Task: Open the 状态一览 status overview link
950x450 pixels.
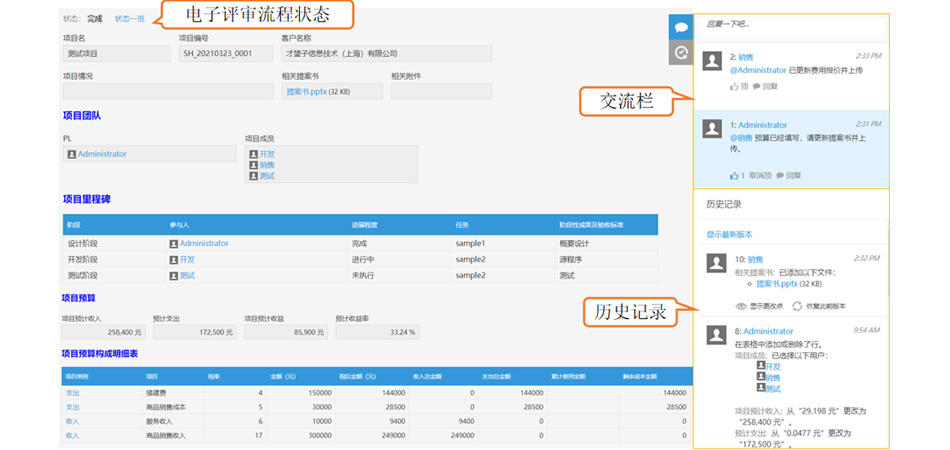Action: coord(130,19)
